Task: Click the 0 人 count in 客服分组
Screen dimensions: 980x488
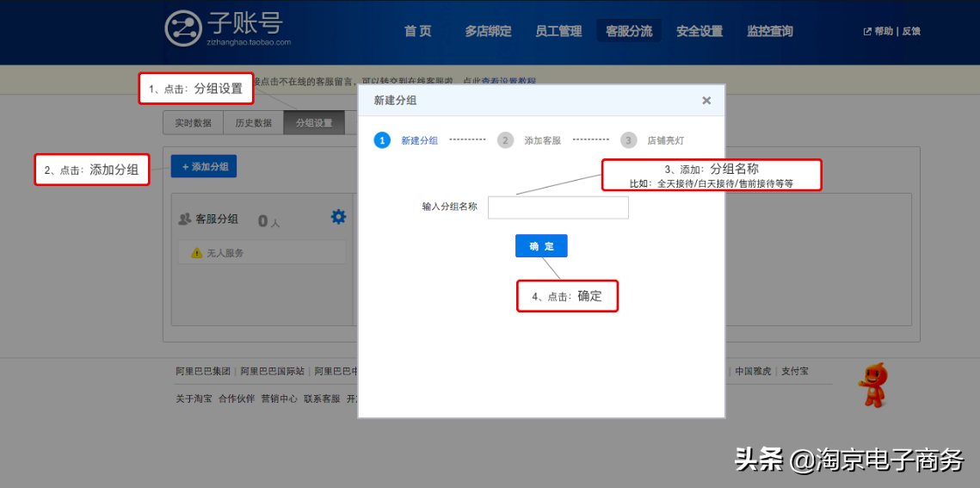Action: [268, 220]
